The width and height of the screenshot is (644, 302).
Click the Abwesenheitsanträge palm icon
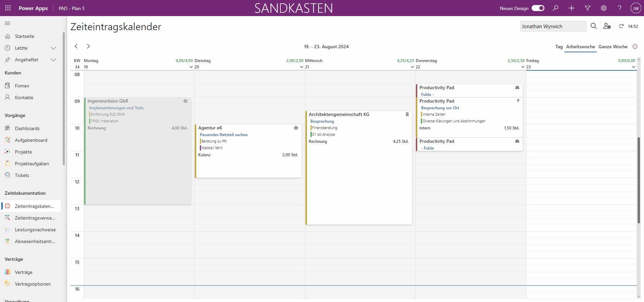click(x=7, y=241)
